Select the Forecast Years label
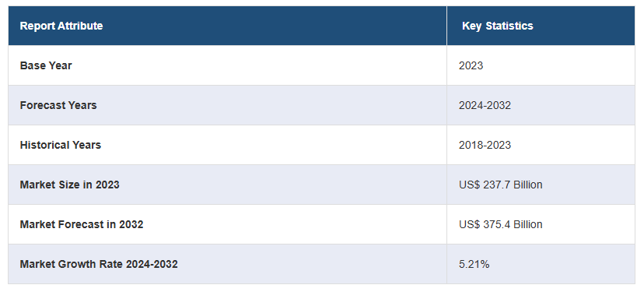Viewport: 644px width, 292px height. point(58,105)
